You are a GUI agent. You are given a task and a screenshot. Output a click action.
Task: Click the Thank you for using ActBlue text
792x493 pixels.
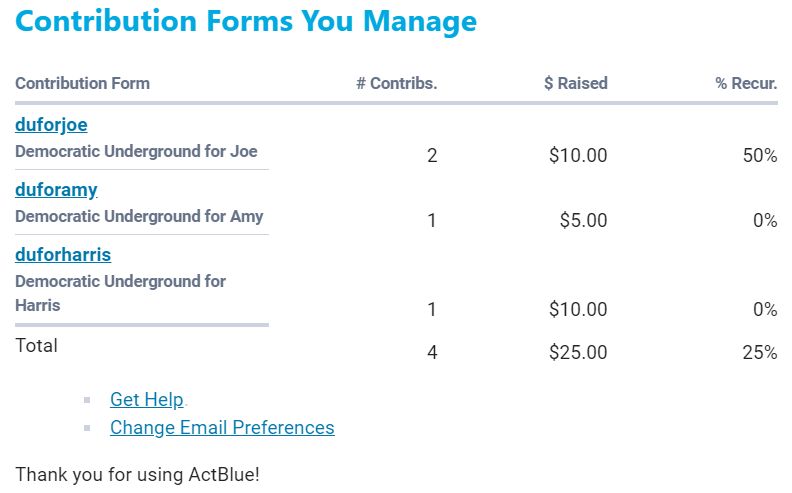click(137, 474)
